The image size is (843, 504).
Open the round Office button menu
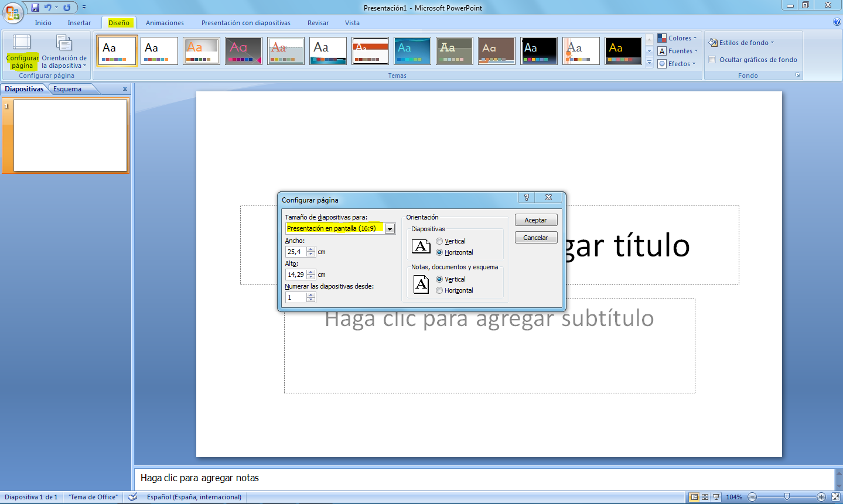click(x=12, y=12)
